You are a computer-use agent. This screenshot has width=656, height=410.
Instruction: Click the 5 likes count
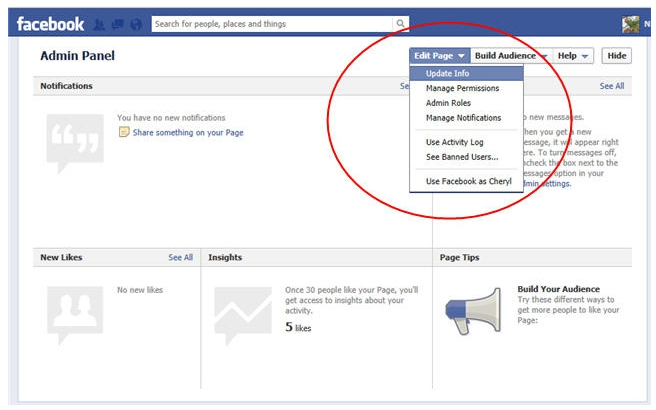(298, 327)
